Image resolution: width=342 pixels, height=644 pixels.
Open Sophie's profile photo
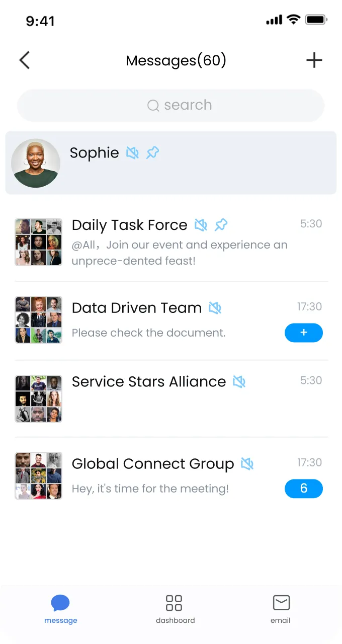click(x=36, y=163)
